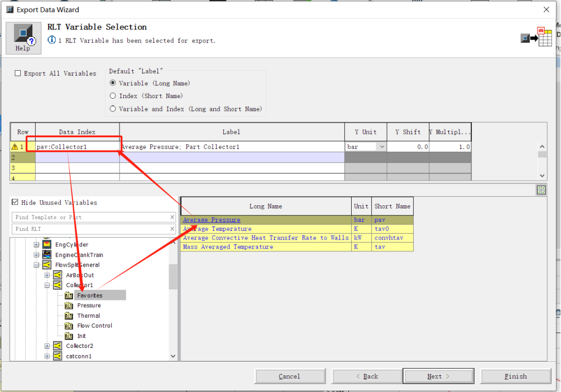Click the RLT icon beside Thermal

click(69, 316)
